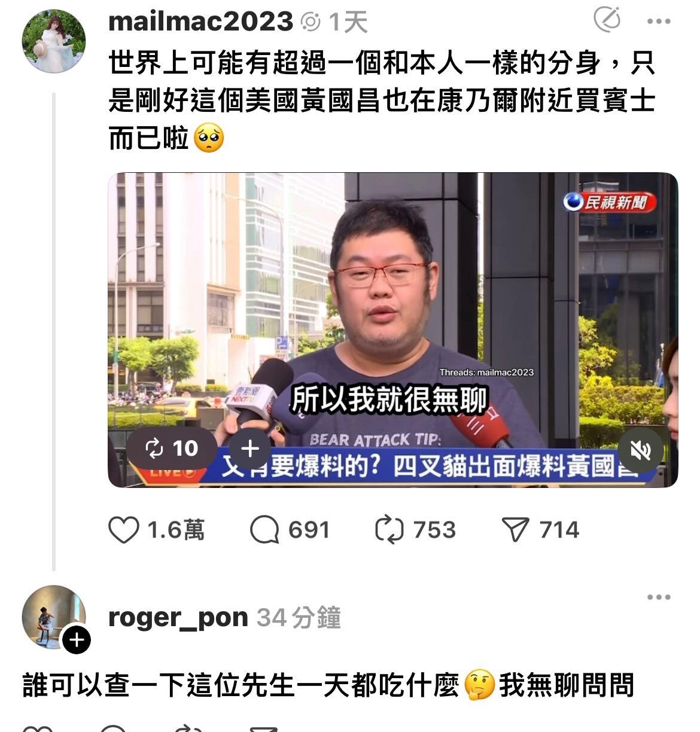Viewport: 700px width, 732px height.
Task: Open more options for roger_pon reply
Action: pyautogui.click(x=659, y=597)
